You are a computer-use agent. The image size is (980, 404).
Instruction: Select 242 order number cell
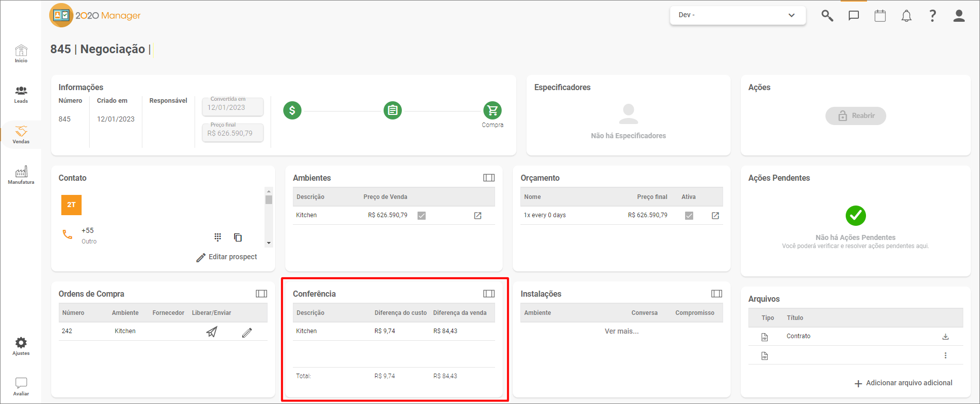(67, 331)
